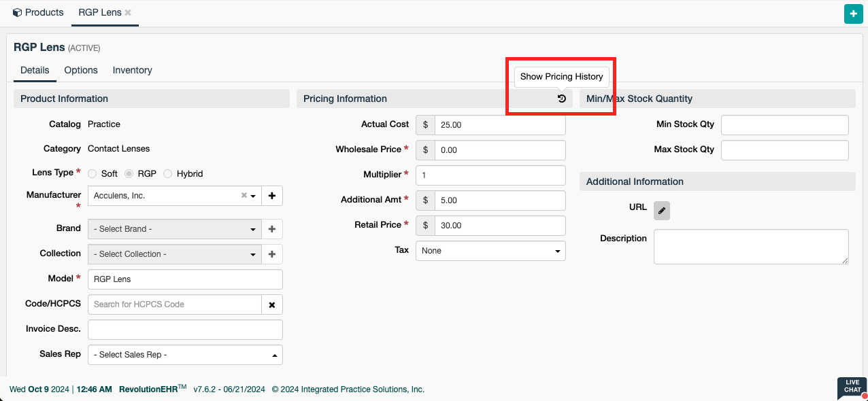Image resolution: width=868 pixels, height=401 pixels.
Task: Click the plus icon next to Collection
Action: tap(272, 254)
